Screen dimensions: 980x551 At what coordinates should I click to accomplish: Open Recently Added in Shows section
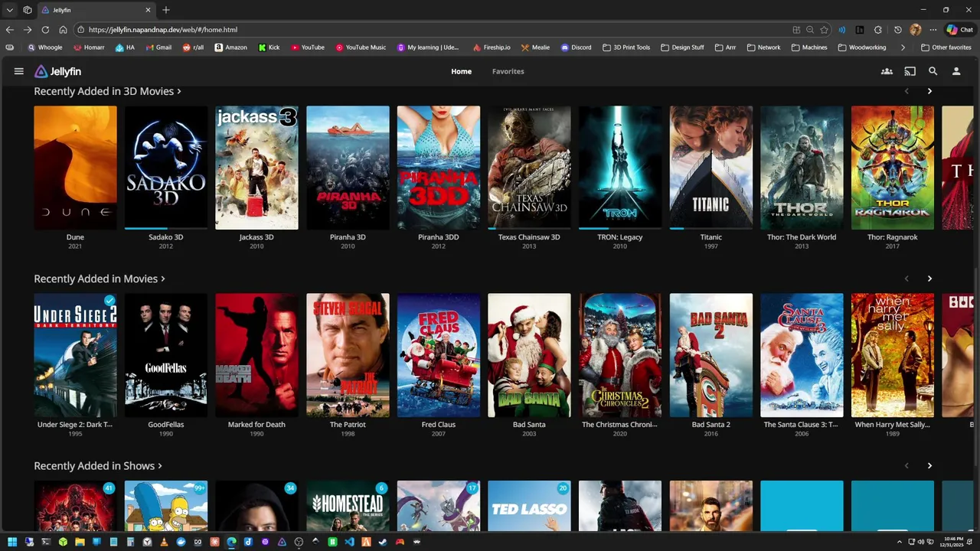(x=98, y=465)
